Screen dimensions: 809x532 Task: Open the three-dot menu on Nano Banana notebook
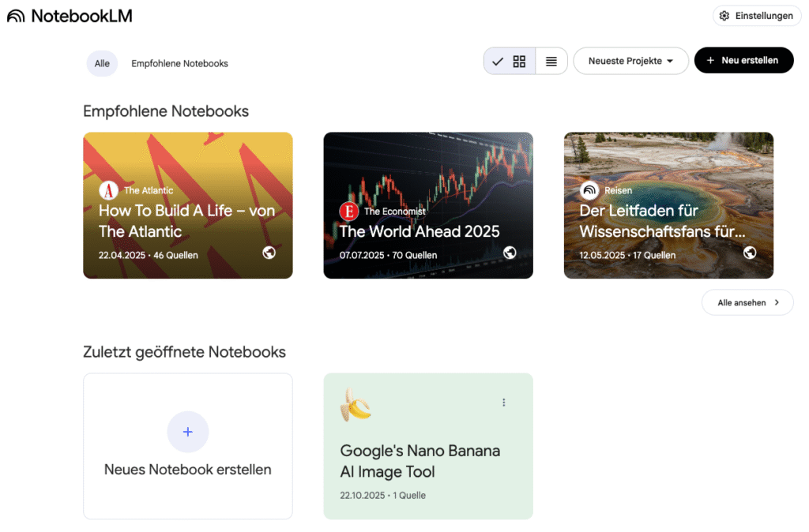tap(504, 403)
